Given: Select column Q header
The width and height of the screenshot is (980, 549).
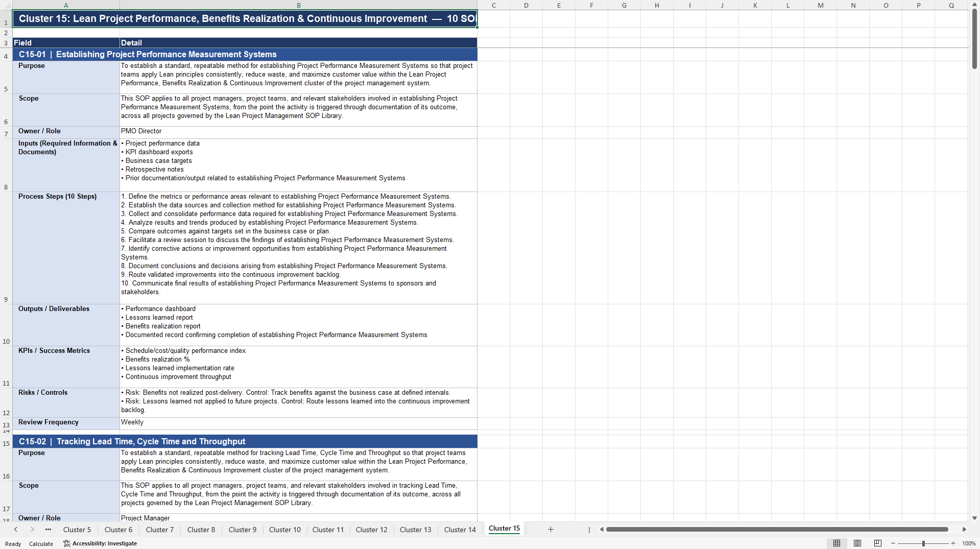Looking at the screenshot, I should pyautogui.click(x=951, y=5).
